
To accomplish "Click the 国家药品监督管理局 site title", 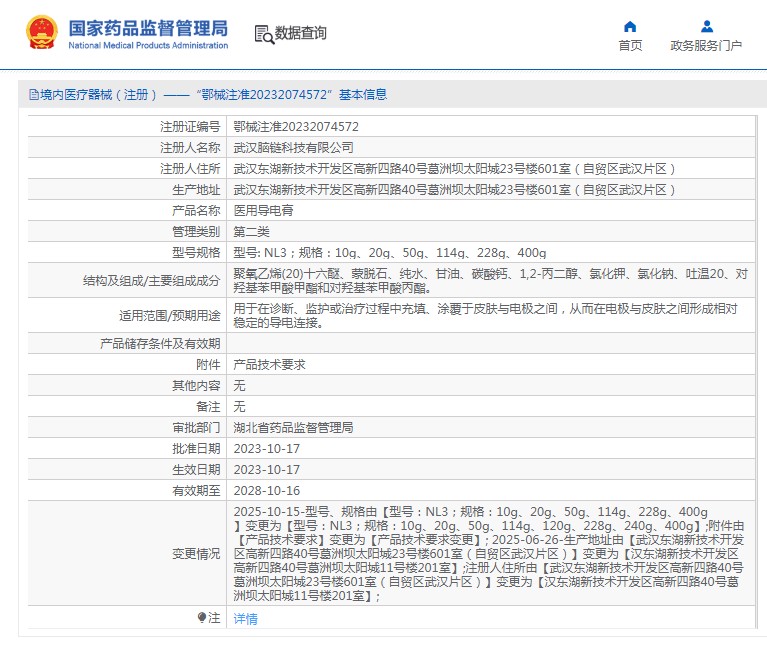I will tap(148, 27).
